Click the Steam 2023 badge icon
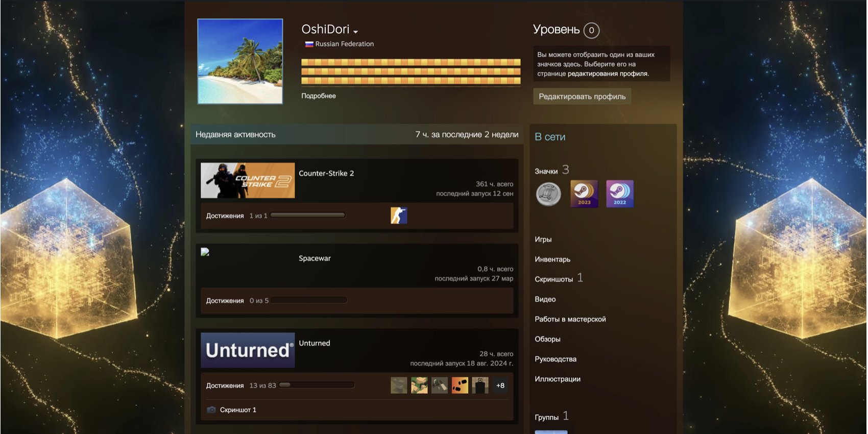The width and height of the screenshot is (868, 434). 584,194
